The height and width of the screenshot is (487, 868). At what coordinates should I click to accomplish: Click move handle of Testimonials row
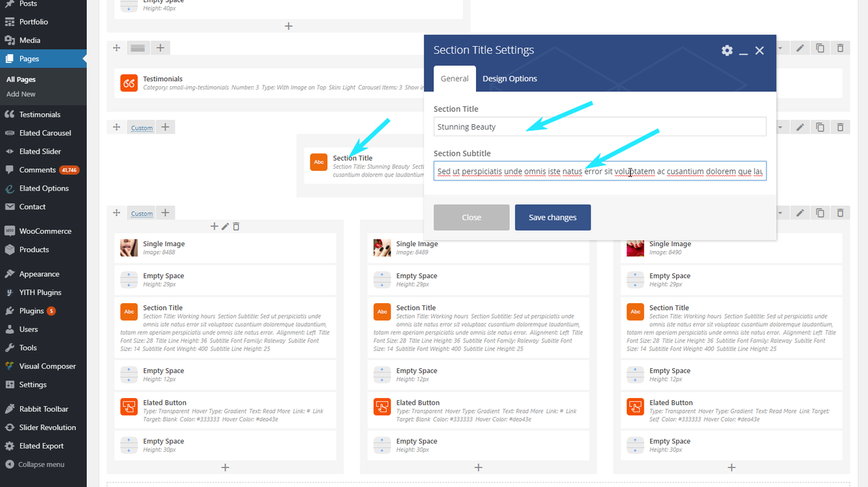tap(116, 47)
